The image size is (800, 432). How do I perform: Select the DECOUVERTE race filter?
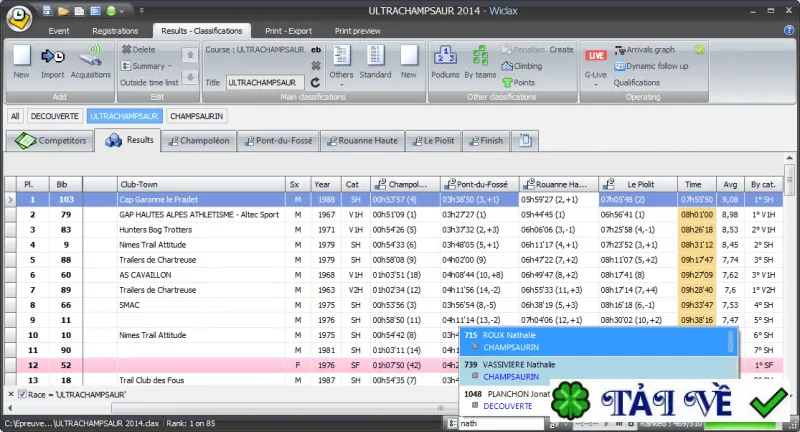(x=55, y=116)
